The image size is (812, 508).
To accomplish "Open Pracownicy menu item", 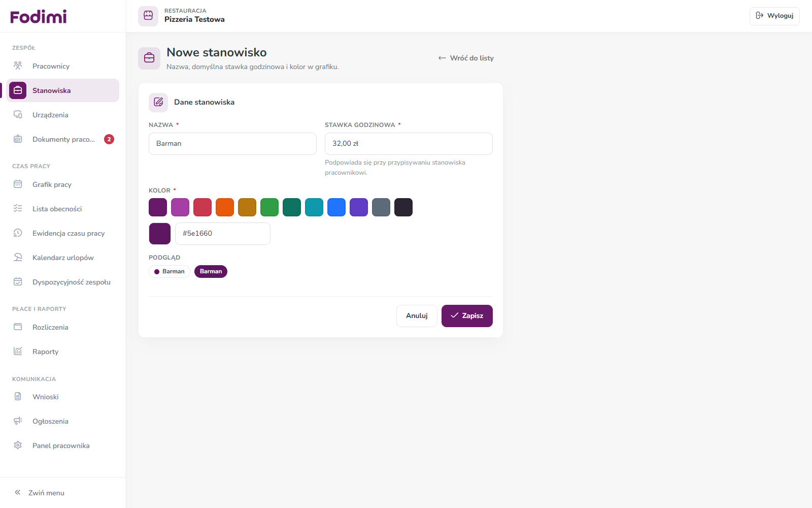I will click(x=62, y=66).
